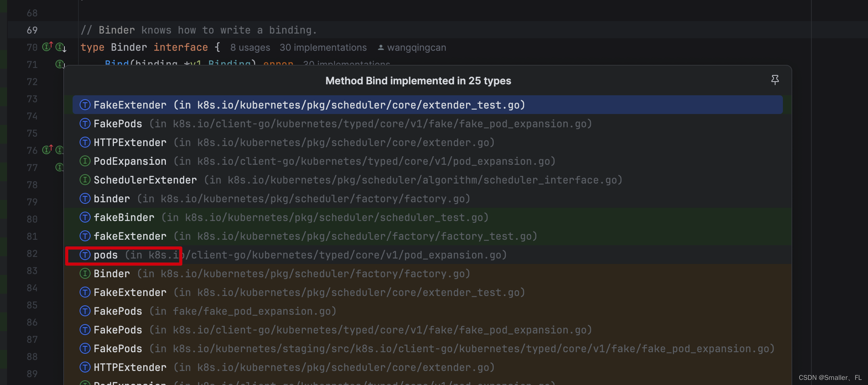Select the highlighted FakeExtender implementation row

[x=427, y=105]
